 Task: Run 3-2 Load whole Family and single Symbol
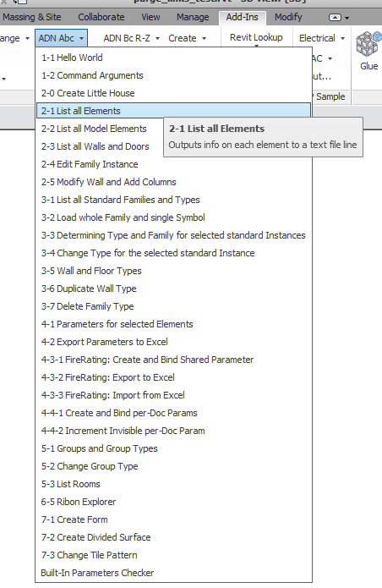pyautogui.click(x=174, y=217)
